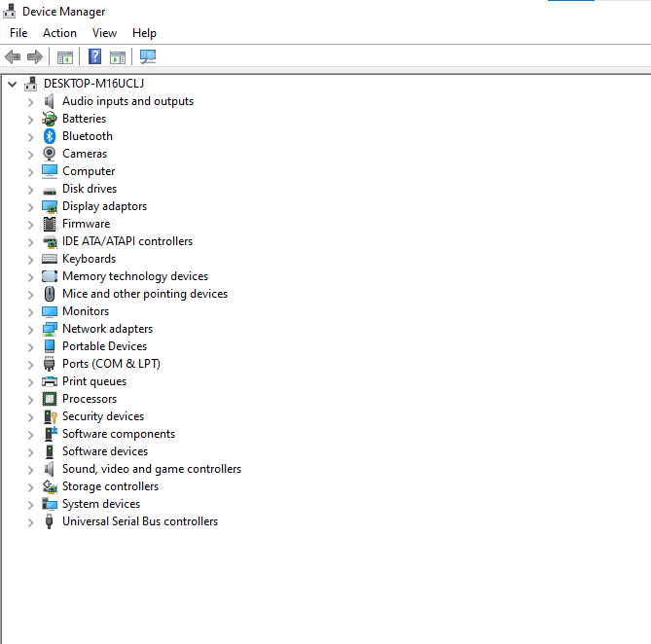Collapse the DESKTOP-M16UCLJ root node
The height and width of the screenshot is (644, 651).
tap(12, 84)
